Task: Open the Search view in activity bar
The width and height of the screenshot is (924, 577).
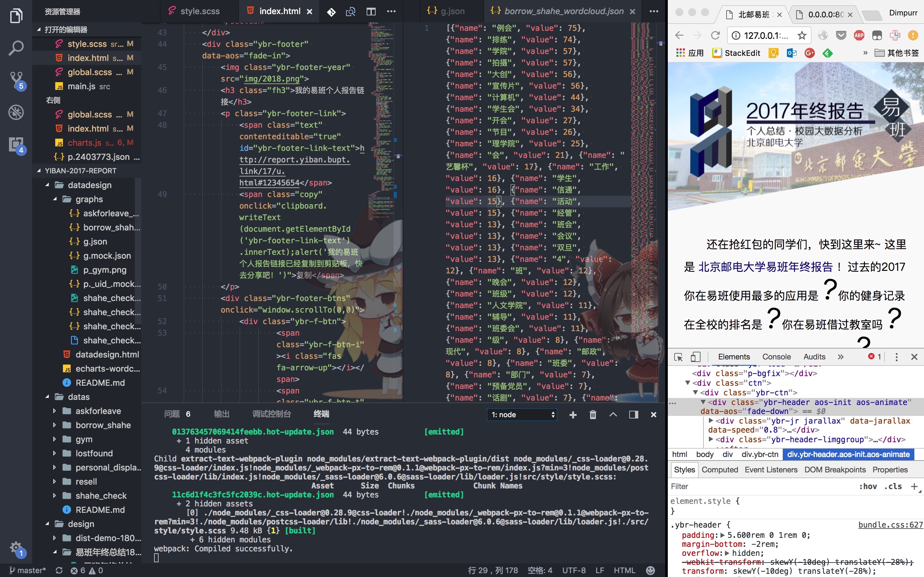Action: pos(16,48)
